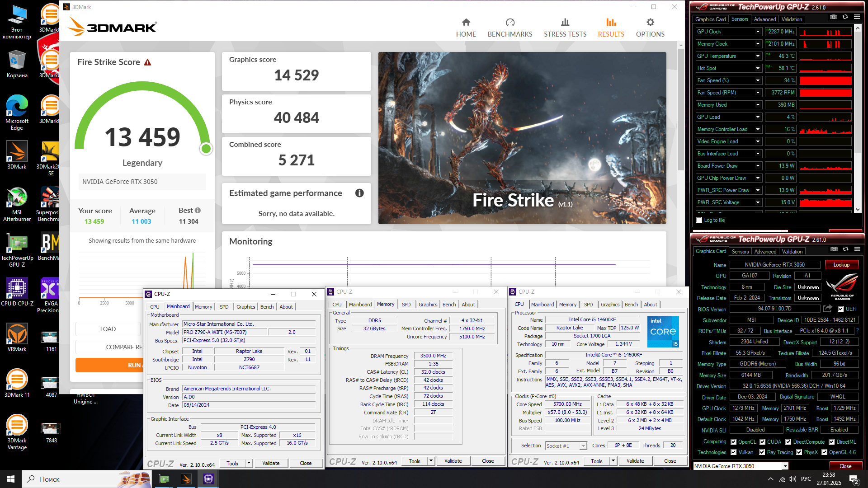868x488 pixels.
Task: Open GPU Temperature sensor dropdown
Action: point(758,56)
